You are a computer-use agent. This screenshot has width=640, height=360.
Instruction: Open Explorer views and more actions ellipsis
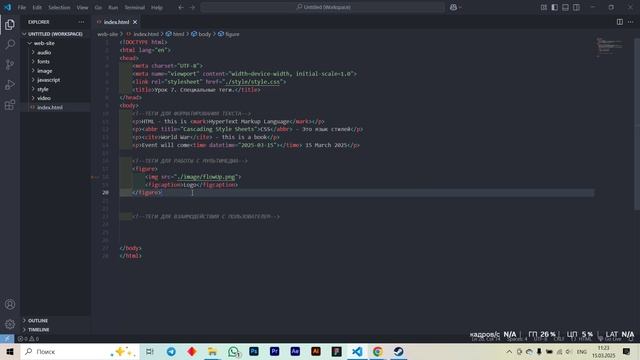81,22
